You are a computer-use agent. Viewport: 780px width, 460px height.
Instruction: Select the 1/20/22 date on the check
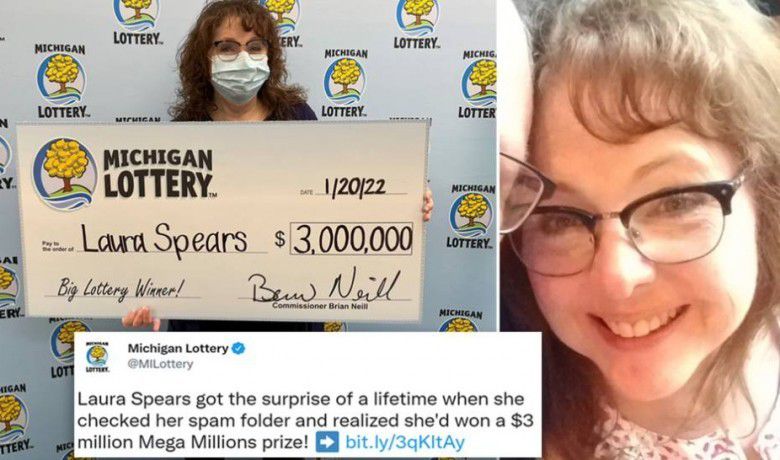[x=355, y=188]
